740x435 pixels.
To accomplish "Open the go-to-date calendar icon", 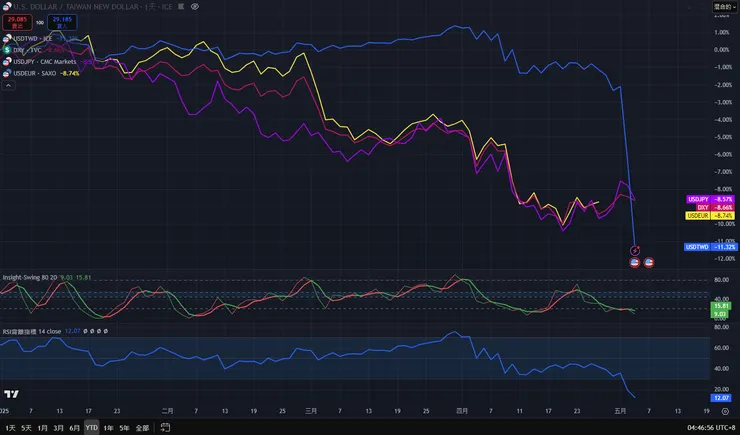I will tap(165, 427).
